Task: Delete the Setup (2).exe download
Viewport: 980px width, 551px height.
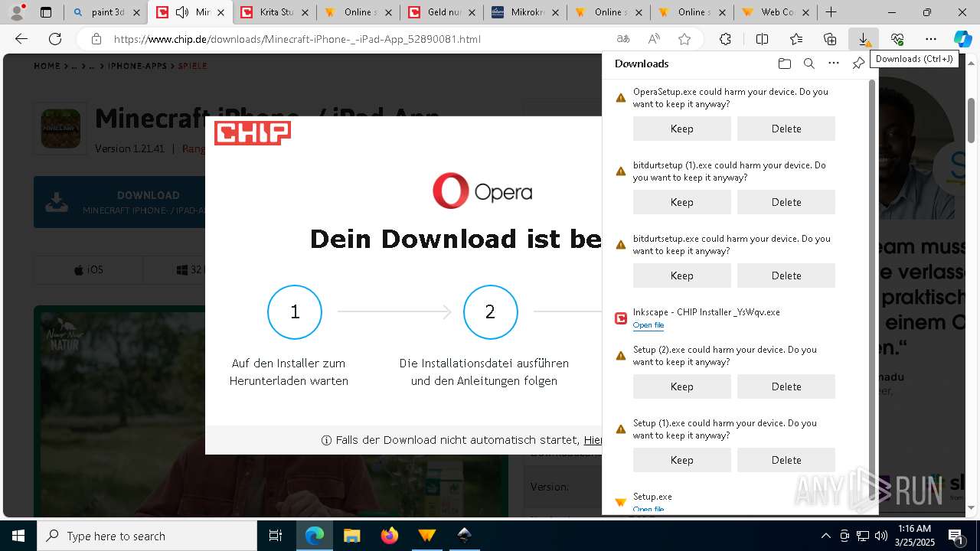Action: [786, 386]
